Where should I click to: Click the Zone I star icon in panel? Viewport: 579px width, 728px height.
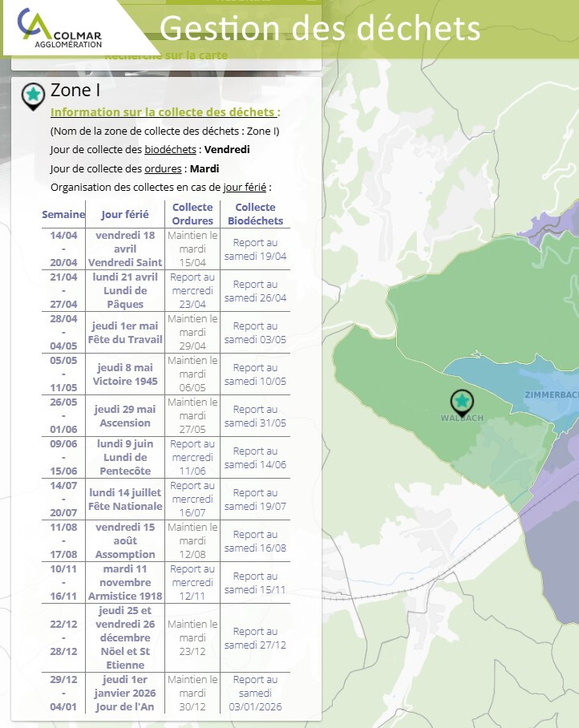coord(33,95)
